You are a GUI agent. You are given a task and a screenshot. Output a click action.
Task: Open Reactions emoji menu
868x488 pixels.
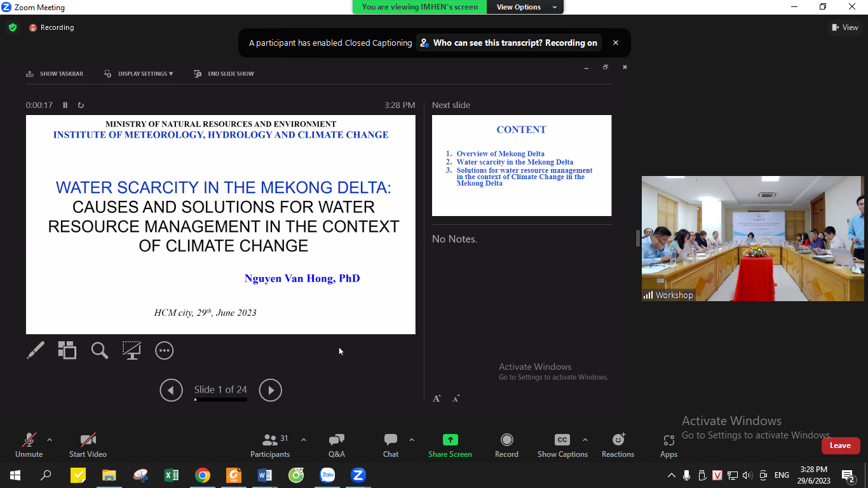(618, 440)
